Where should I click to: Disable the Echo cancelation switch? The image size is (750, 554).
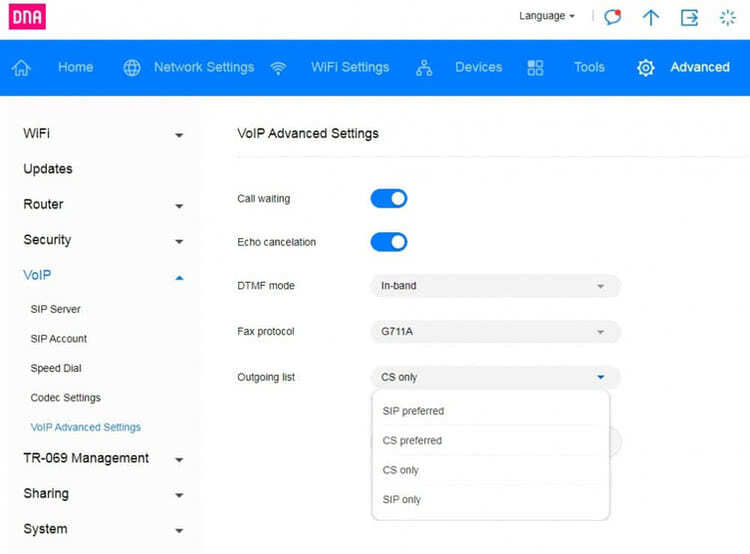[x=388, y=242]
